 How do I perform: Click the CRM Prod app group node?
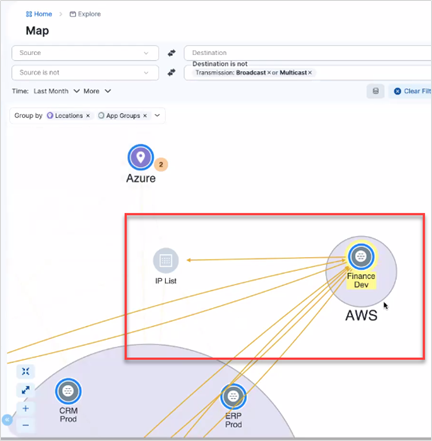(68, 391)
